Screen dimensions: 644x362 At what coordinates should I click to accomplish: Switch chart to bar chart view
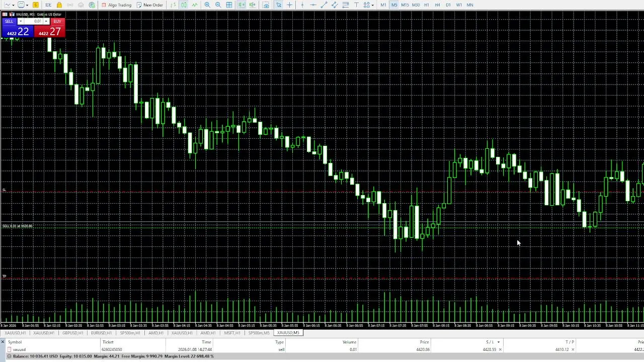(173, 5)
